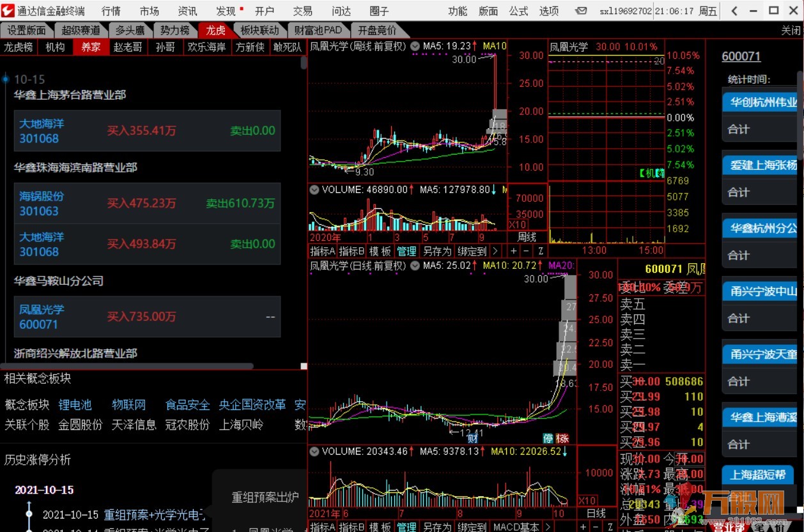
Task: Click the Z button on daily chart toolbar
Action: (609, 527)
